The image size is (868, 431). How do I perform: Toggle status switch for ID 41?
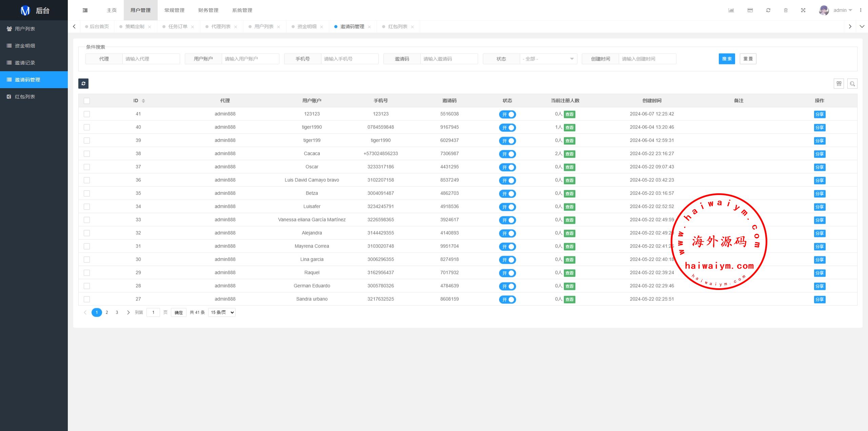507,114
